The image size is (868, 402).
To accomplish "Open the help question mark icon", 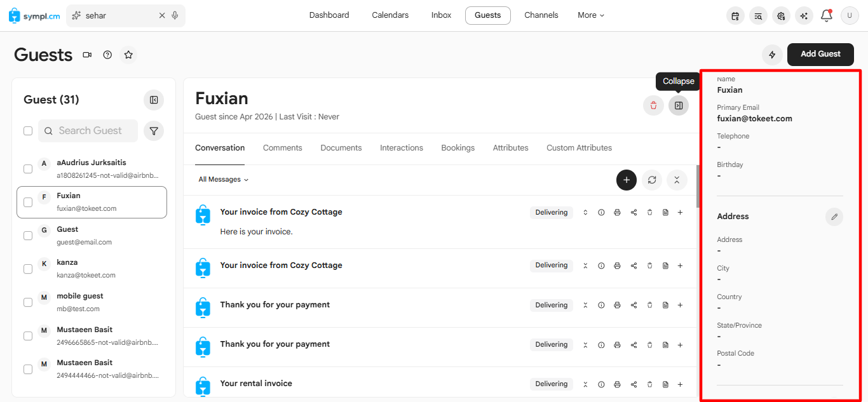I will pyautogui.click(x=107, y=55).
